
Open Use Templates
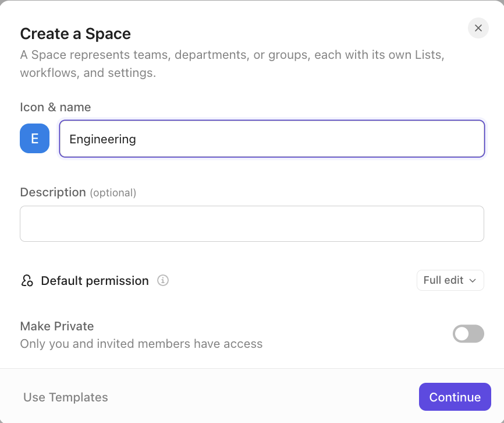66,397
